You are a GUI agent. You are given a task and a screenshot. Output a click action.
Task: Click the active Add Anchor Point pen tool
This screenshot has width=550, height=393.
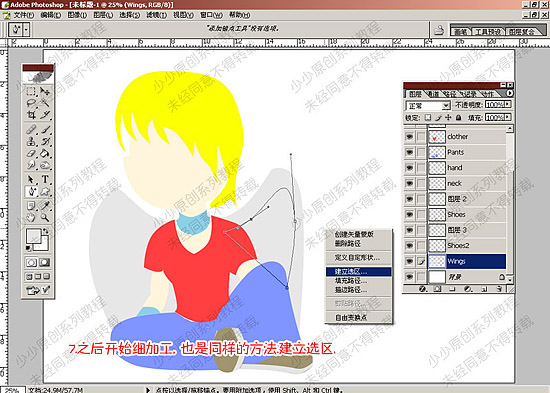[31, 192]
